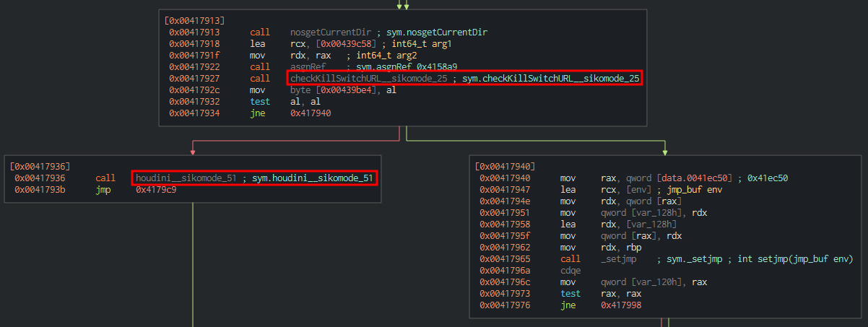The height and width of the screenshot is (327, 868).
Task: Select address 0x00417932
Action: point(196,101)
